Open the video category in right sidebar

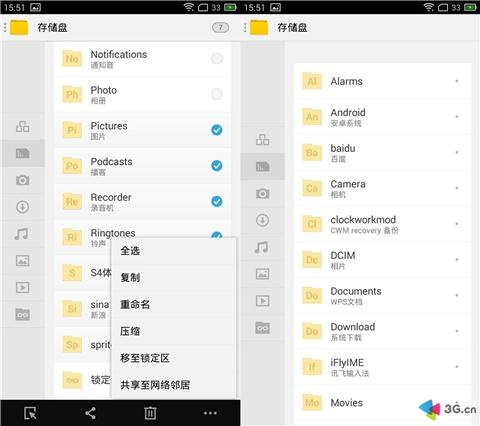tap(262, 301)
